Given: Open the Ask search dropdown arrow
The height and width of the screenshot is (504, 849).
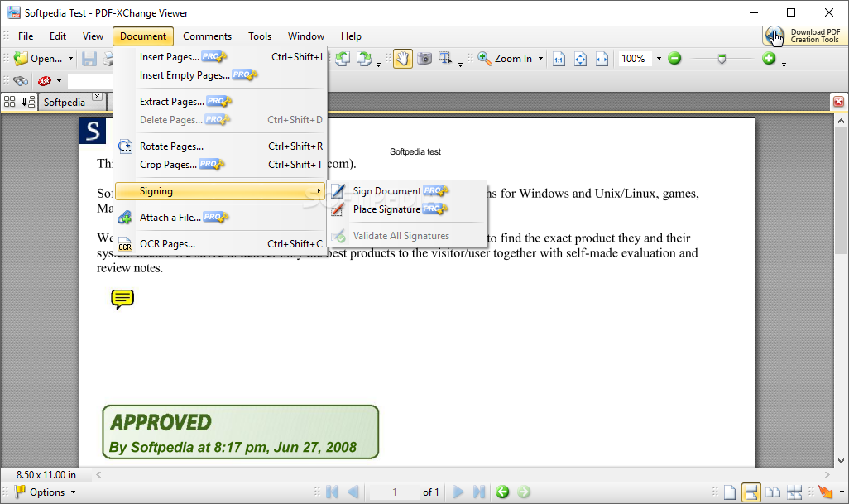Looking at the screenshot, I should [59, 81].
